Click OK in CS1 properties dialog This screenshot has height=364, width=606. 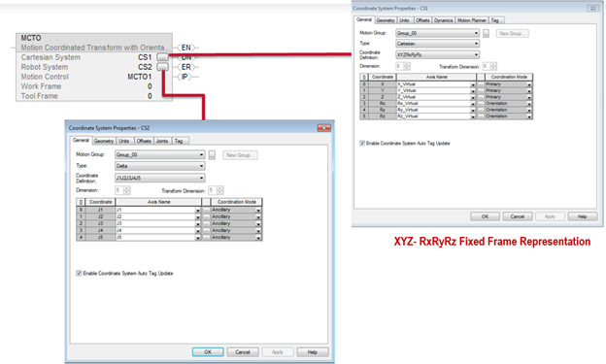click(x=485, y=216)
